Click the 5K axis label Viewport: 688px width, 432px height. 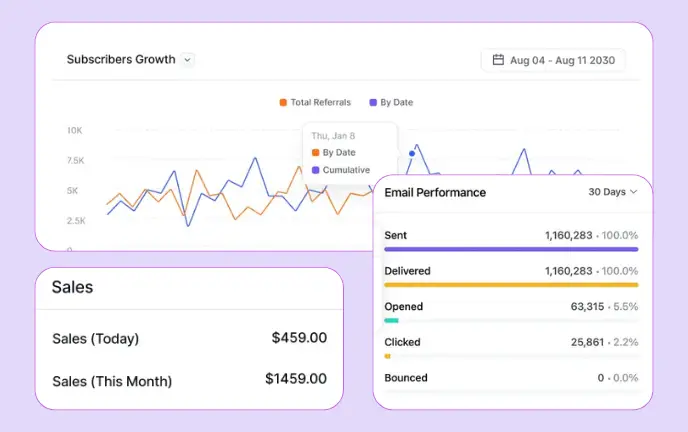pyautogui.click(x=72, y=191)
